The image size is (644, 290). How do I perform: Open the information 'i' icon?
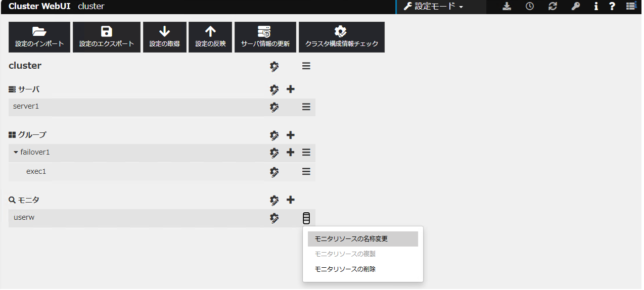coord(596,7)
